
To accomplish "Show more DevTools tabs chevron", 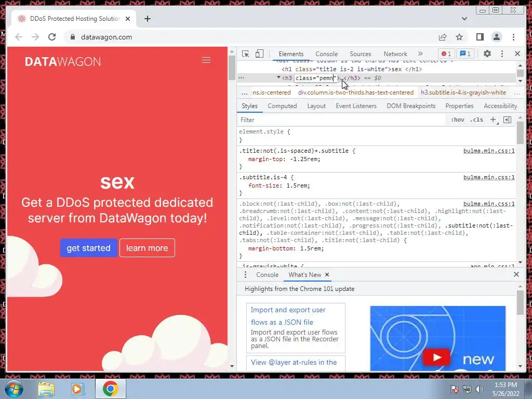I will pyautogui.click(x=420, y=54).
